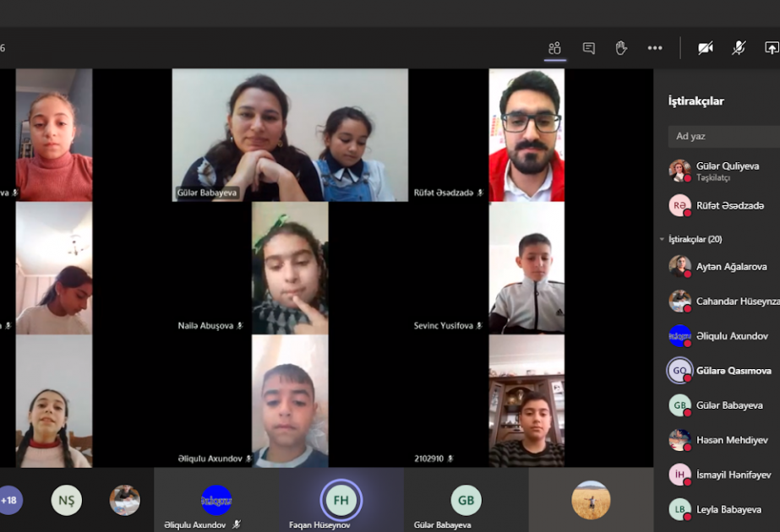Pick Gülər Babayeva's name in participants list
The width and height of the screenshot is (780, 532).
point(729,405)
